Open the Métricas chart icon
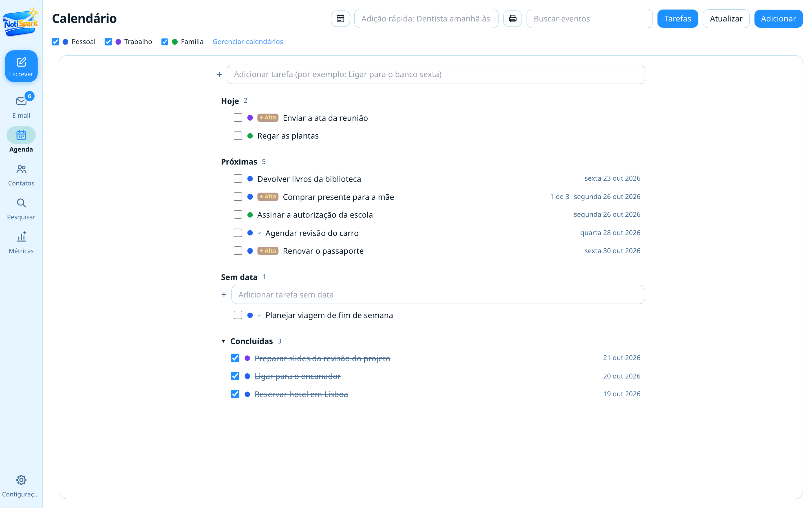The width and height of the screenshot is (812, 508). click(x=21, y=237)
